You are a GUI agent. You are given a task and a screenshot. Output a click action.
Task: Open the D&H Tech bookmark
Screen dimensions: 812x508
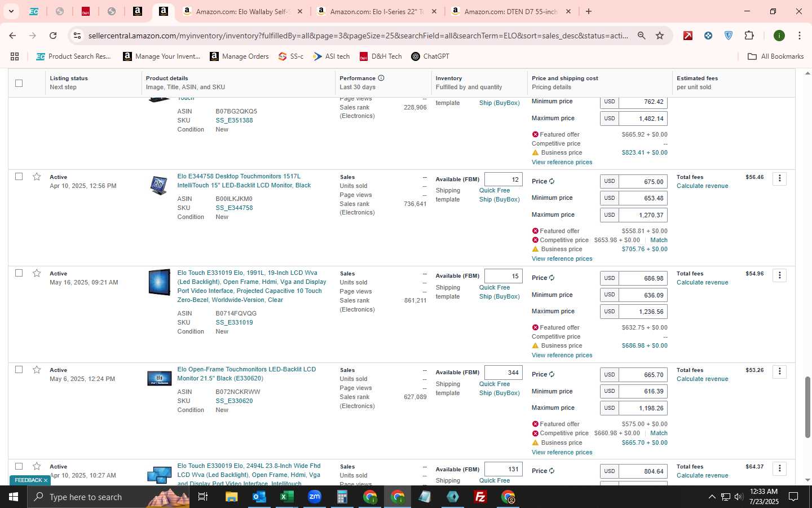click(381, 56)
